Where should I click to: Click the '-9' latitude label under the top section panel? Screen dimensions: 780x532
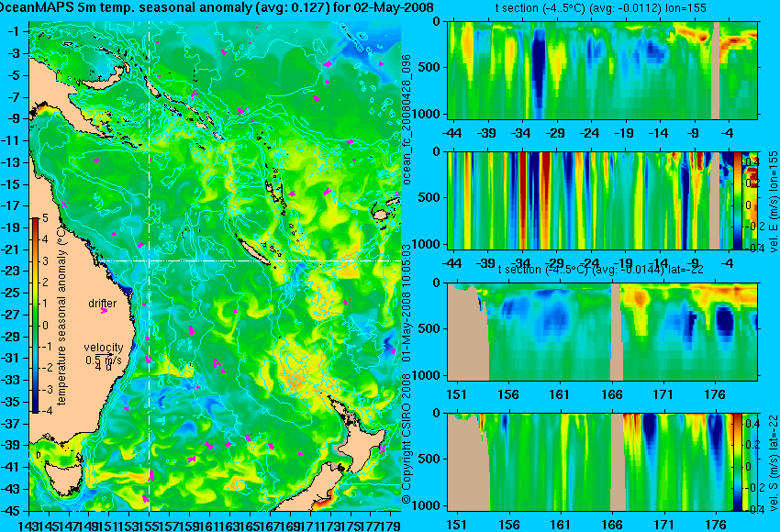(694, 133)
